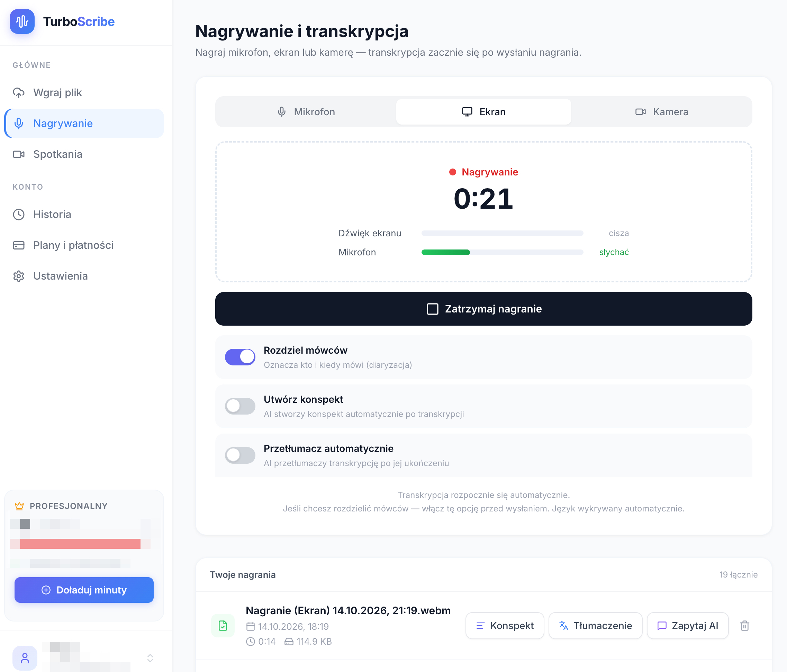Click the Doładuj minuty button
This screenshot has height=672, width=787.
tap(84, 590)
